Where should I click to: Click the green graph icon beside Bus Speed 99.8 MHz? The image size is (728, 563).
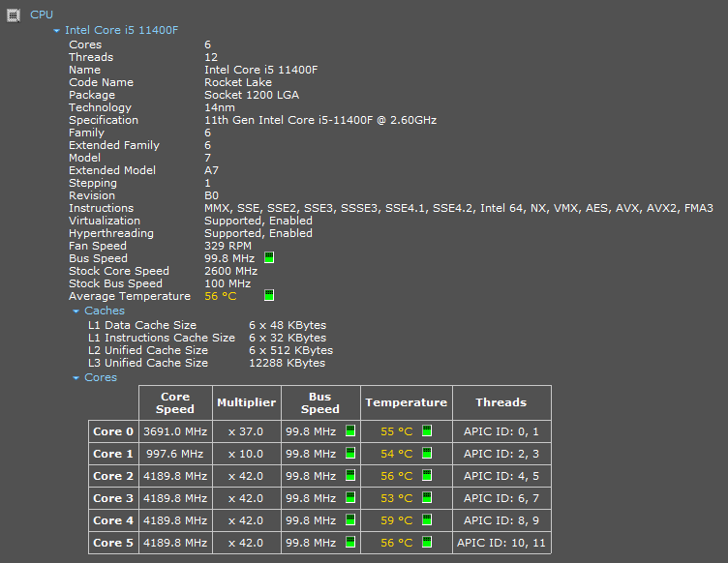(269, 258)
